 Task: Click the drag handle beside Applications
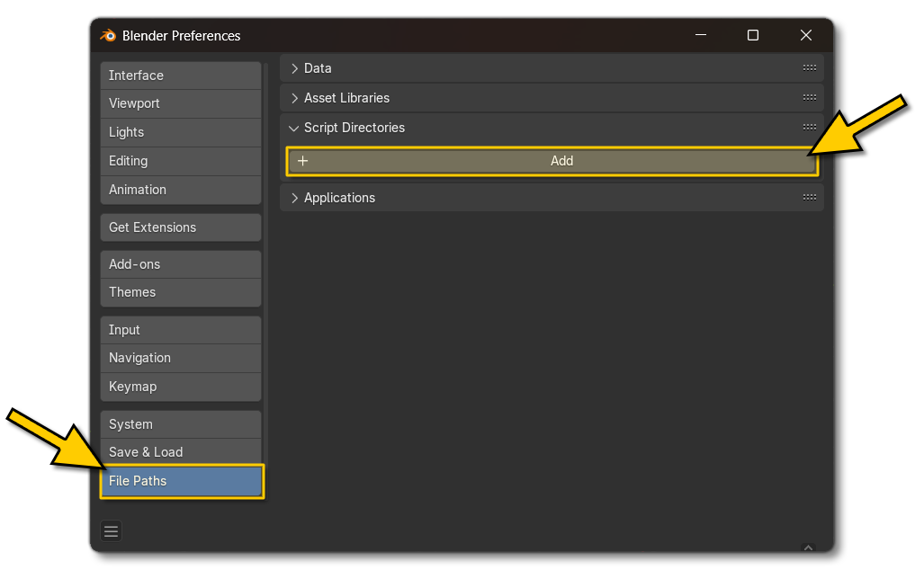[x=809, y=197]
